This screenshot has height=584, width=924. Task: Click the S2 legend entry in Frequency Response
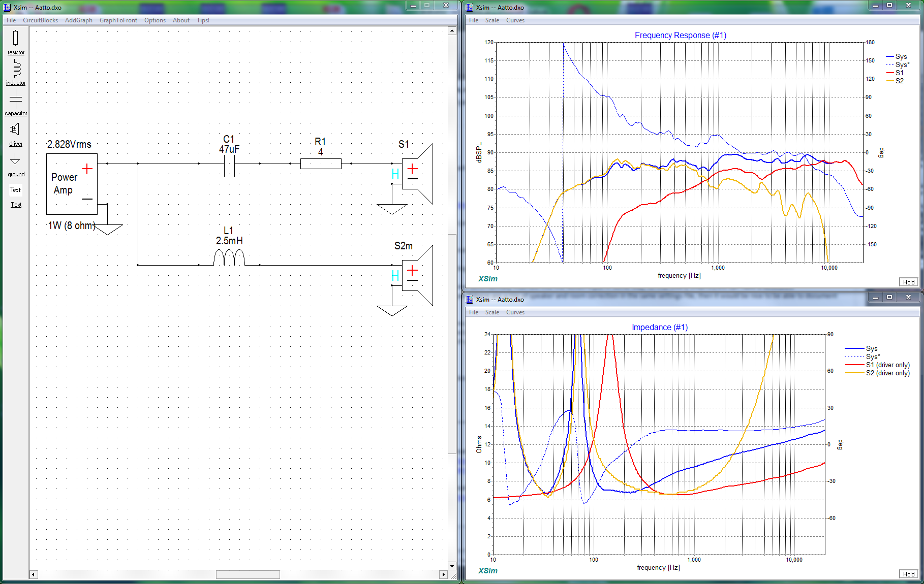(x=895, y=81)
